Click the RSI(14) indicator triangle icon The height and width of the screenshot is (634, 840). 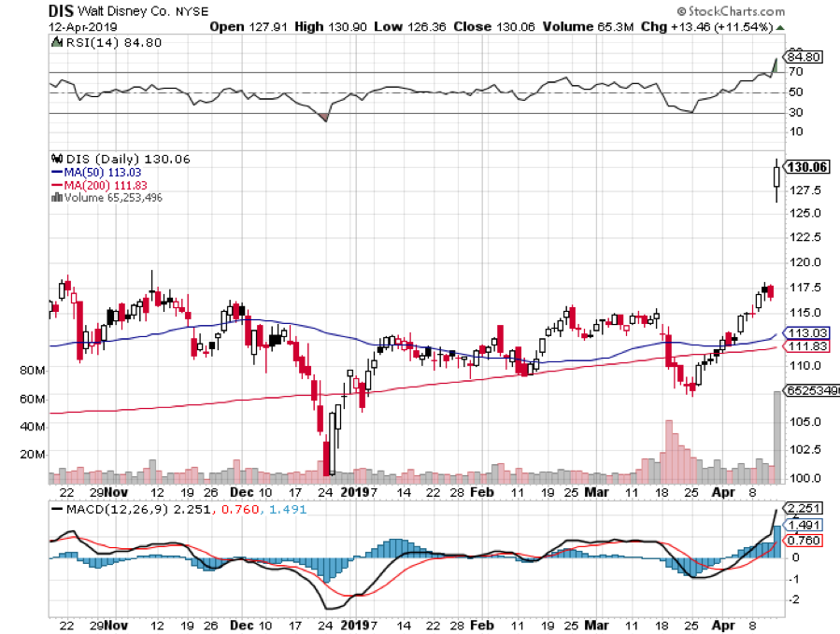[57, 42]
